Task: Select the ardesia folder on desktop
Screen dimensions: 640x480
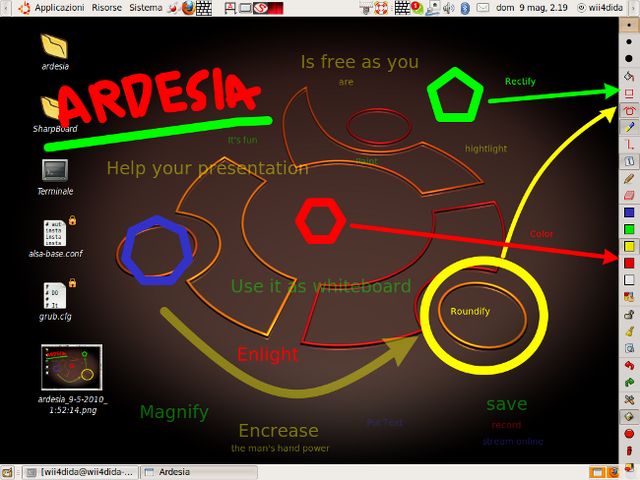Action: 55,52
